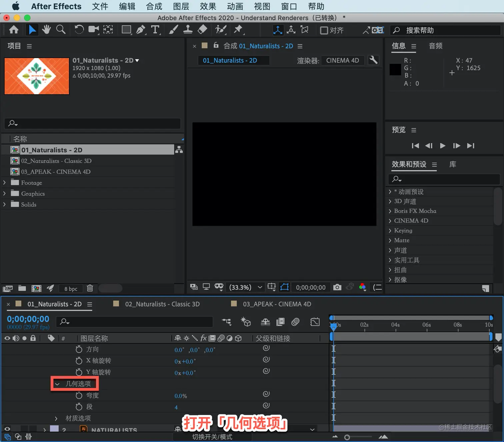
Task: Select the Puppet Pin tool
Action: pos(238,30)
